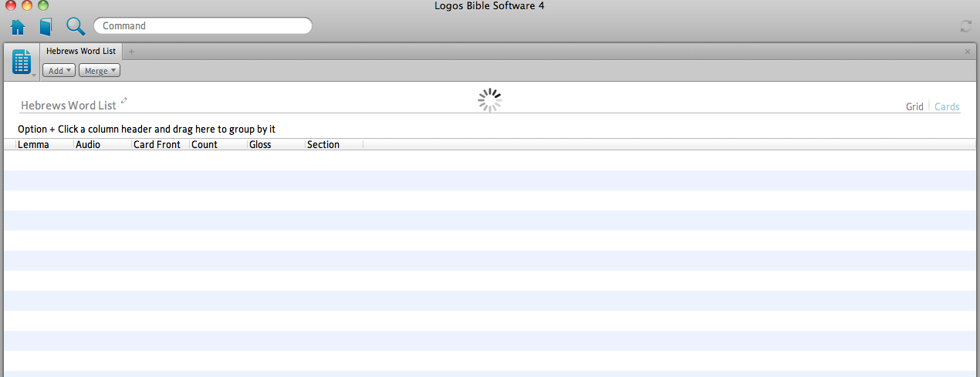
Task: Click the Search magnifier icon
Action: [x=75, y=26]
